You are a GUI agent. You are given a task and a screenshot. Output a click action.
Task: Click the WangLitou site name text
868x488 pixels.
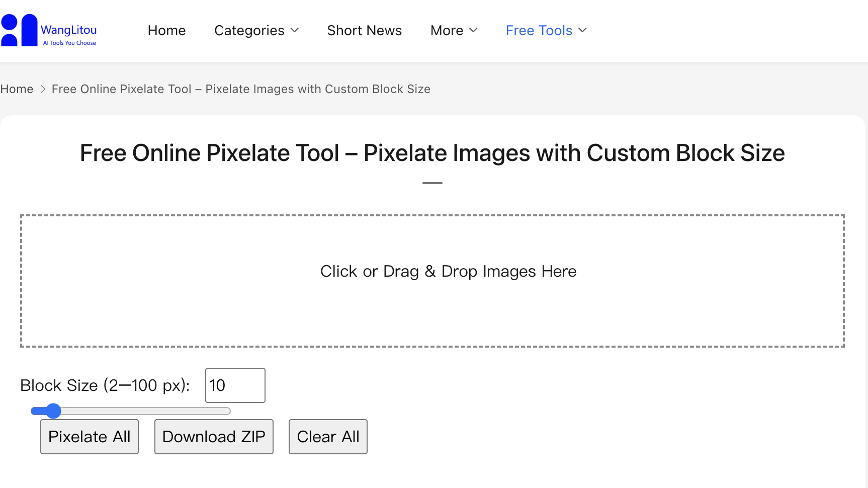[x=69, y=30]
